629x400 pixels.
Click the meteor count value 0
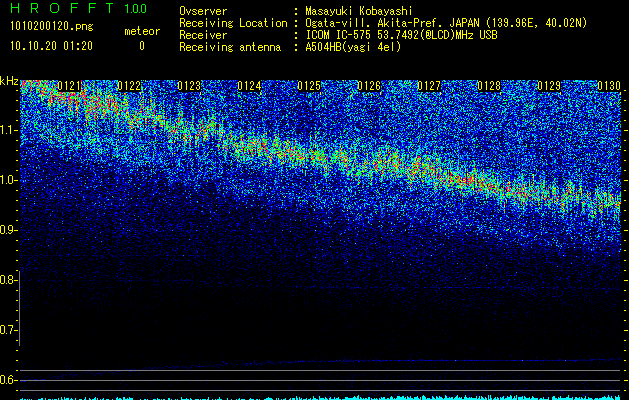142,46
